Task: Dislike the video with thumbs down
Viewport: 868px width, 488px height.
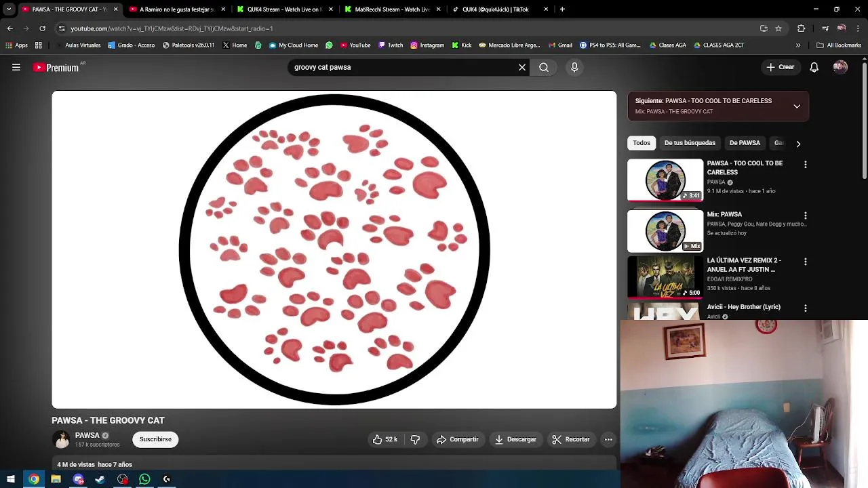Action: tap(415, 439)
